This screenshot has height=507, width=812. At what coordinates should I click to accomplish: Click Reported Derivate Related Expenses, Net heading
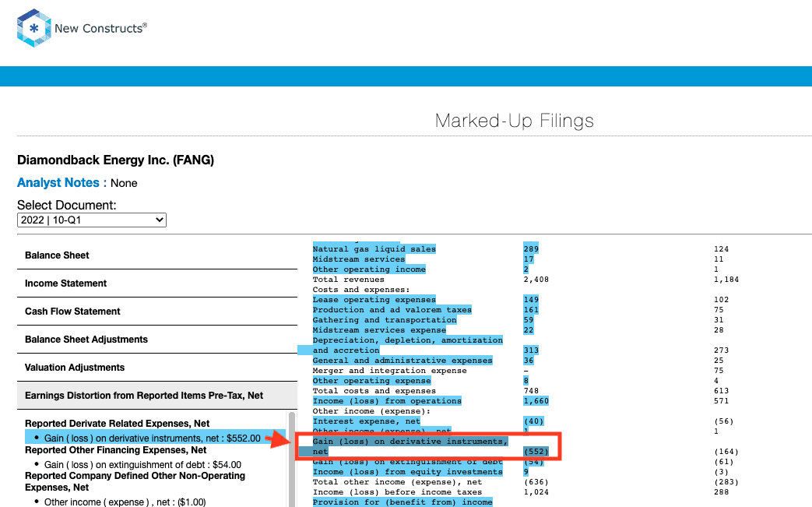pos(117,423)
